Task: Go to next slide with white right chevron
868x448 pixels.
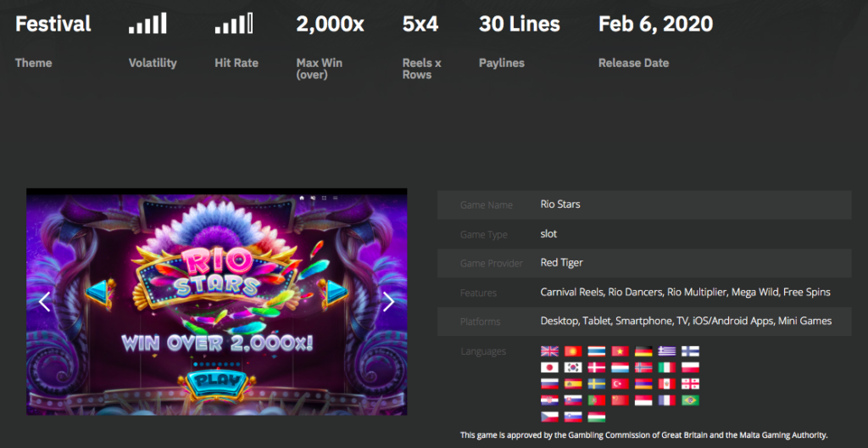Action: [x=388, y=301]
